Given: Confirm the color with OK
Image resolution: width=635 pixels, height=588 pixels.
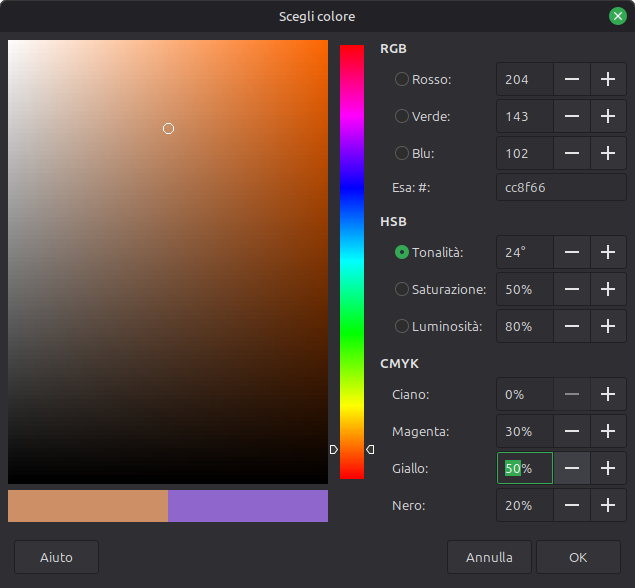Looking at the screenshot, I should coord(578,557).
